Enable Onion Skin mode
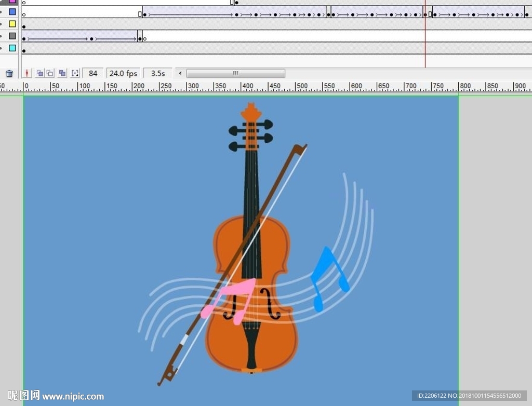 coord(40,73)
